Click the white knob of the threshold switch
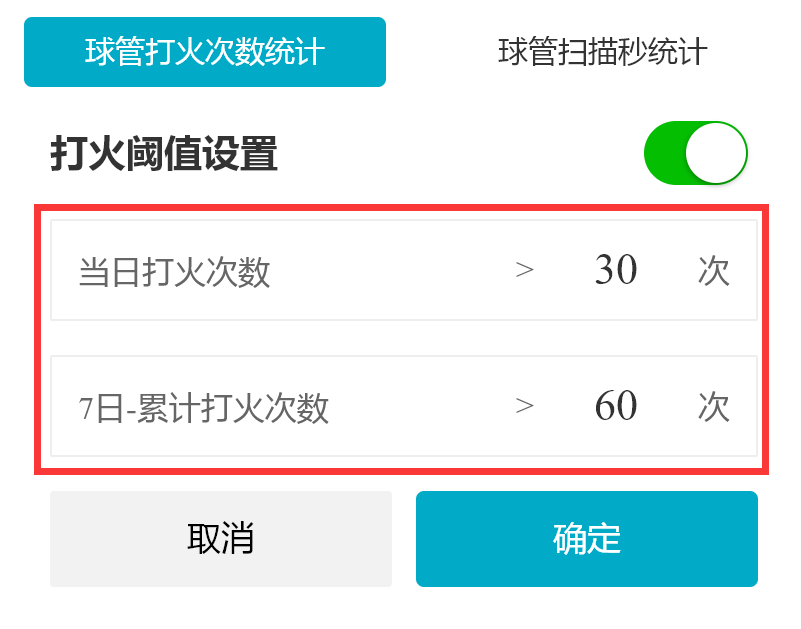The width and height of the screenshot is (801, 629). coord(716,154)
